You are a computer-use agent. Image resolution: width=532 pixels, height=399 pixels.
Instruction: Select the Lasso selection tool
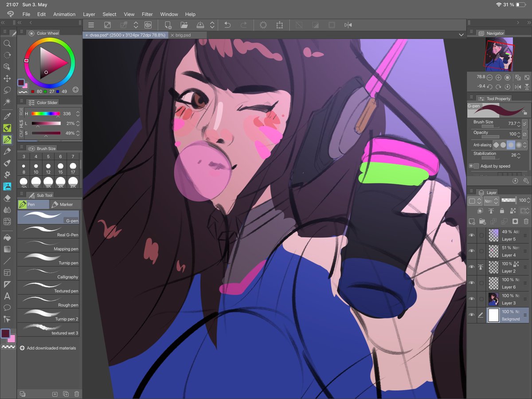[7, 90]
